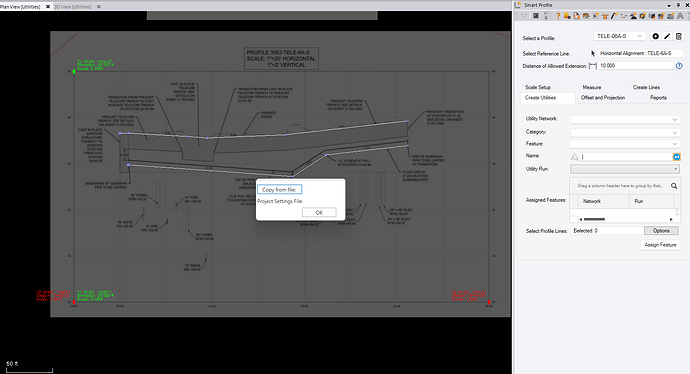Click the Run column header

point(651,201)
